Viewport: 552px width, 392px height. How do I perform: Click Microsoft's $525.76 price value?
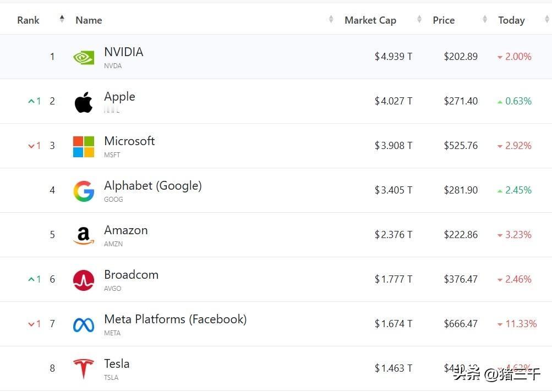click(x=461, y=146)
